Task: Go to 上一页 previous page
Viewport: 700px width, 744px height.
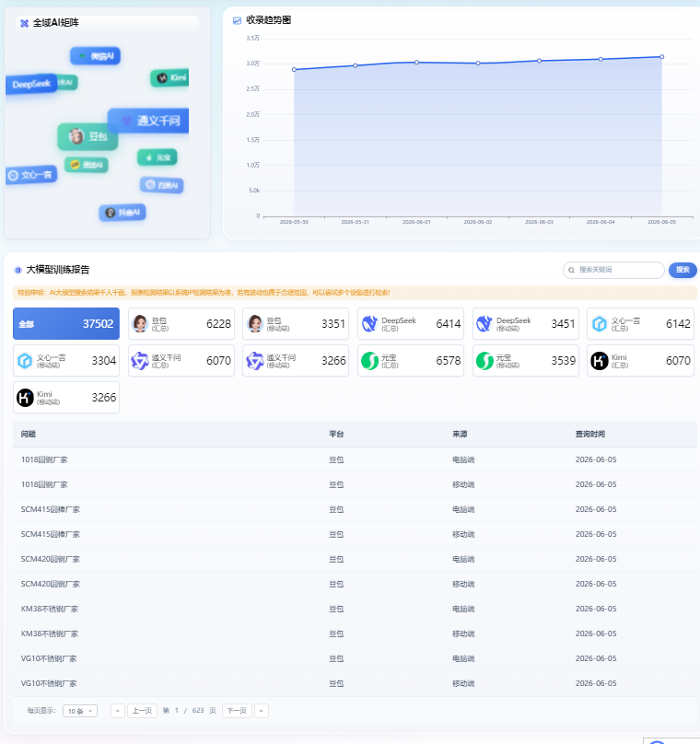Action: click(142, 711)
